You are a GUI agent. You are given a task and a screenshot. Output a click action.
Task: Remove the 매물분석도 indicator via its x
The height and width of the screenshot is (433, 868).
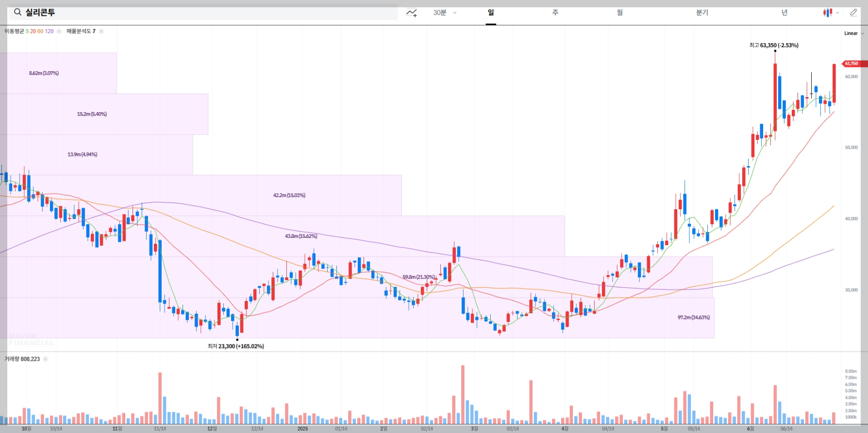101,31
